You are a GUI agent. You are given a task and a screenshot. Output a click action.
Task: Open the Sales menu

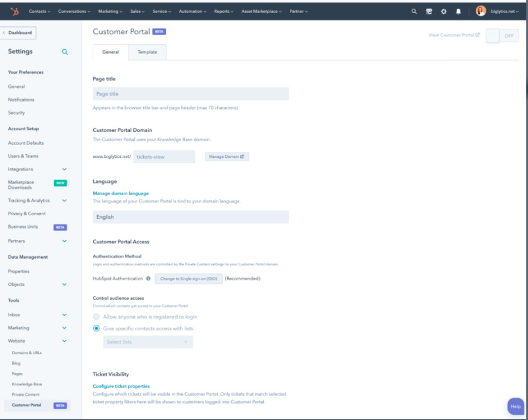(x=137, y=12)
